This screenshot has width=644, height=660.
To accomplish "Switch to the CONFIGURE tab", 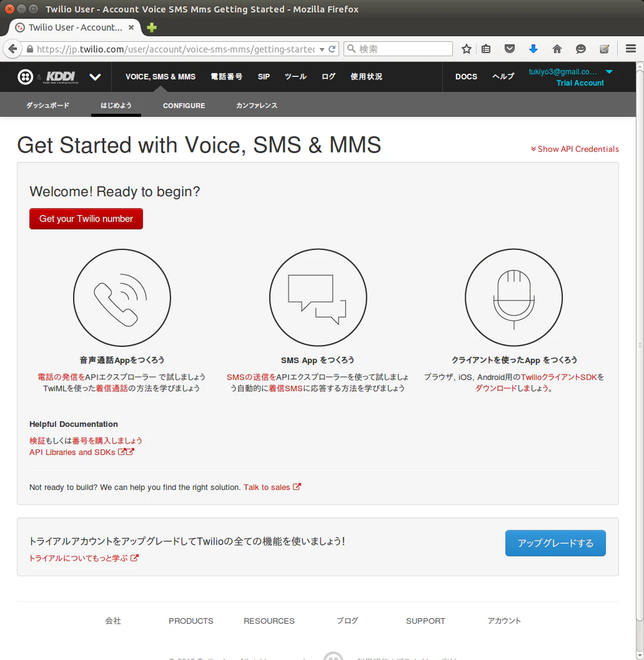I will [x=184, y=106].
